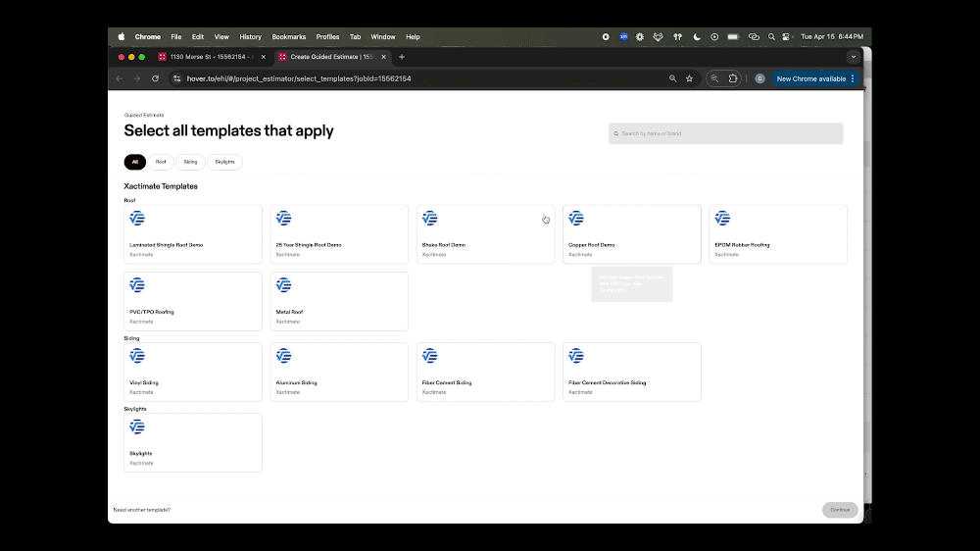Select the Laminated Shingle Roof Demo template
The width and height of the screenshot is (980, 551).
point(192,234)
